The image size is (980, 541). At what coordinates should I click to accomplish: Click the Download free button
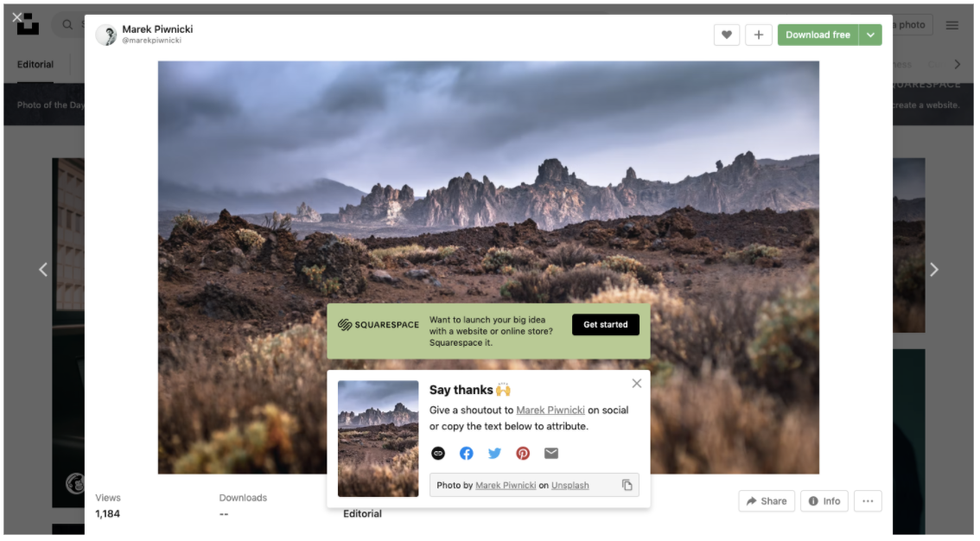(x=818, y=35)
